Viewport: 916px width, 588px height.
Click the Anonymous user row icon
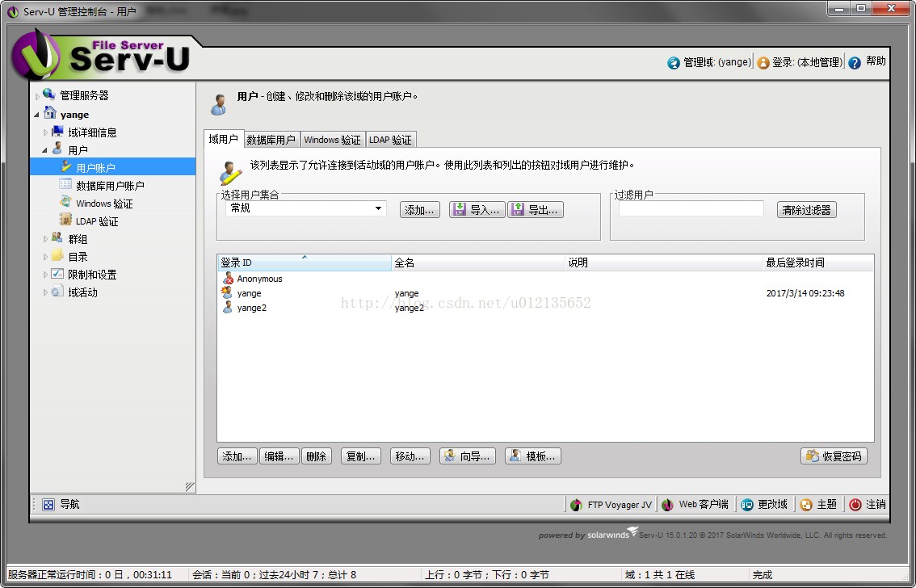pyautogui.click(x=228, y=279)
